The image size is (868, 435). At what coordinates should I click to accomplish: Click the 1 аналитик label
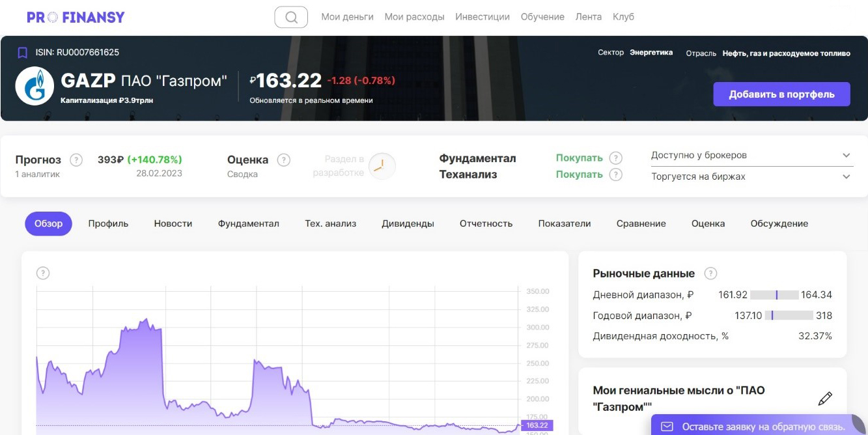click(37, 175)
